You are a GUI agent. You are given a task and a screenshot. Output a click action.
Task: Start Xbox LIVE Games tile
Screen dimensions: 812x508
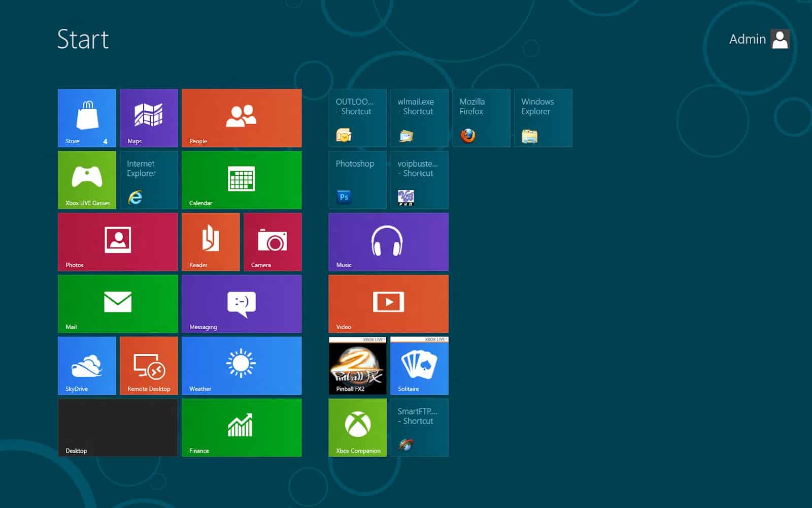(x=87, y=180)
